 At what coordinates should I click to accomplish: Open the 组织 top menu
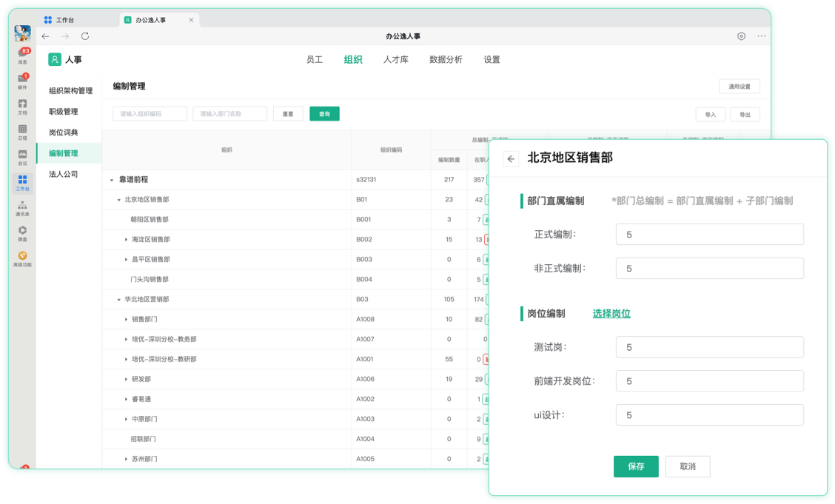click(353, 60)
